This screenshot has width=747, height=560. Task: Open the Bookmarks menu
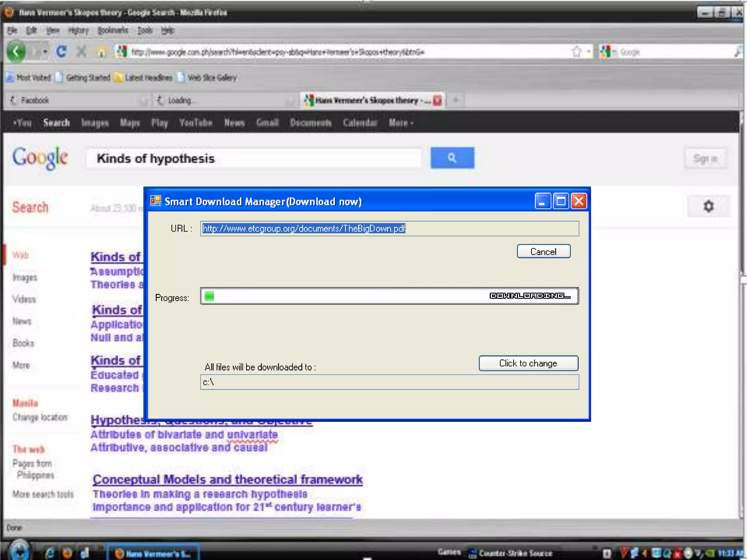pyautogui.click(x=113, y=30)
